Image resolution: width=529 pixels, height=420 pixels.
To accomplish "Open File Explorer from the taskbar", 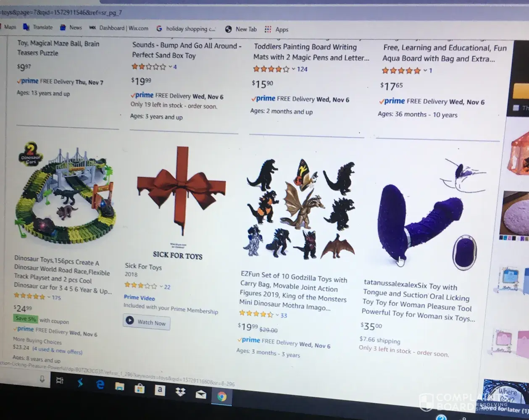I will (120, 386).
